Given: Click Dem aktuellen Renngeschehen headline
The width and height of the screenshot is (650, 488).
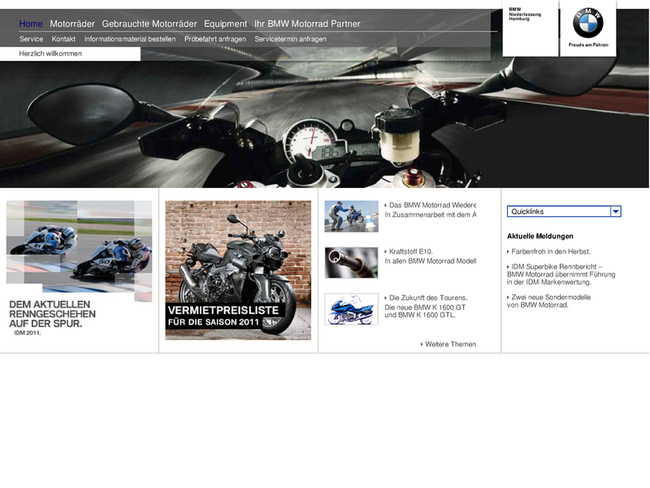Looking at the screenshot, I should 52,314.
